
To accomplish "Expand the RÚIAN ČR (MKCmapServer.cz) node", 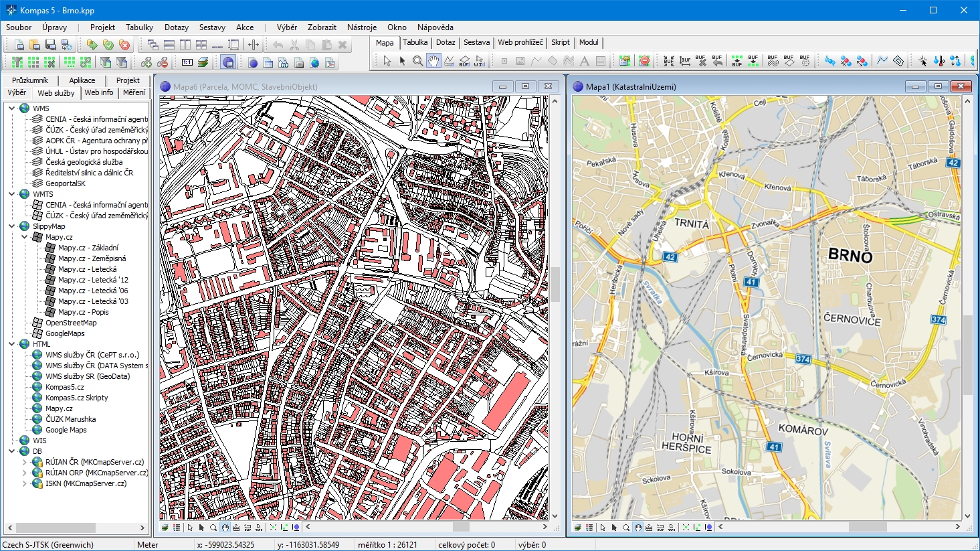I will [x=24, y=462].
